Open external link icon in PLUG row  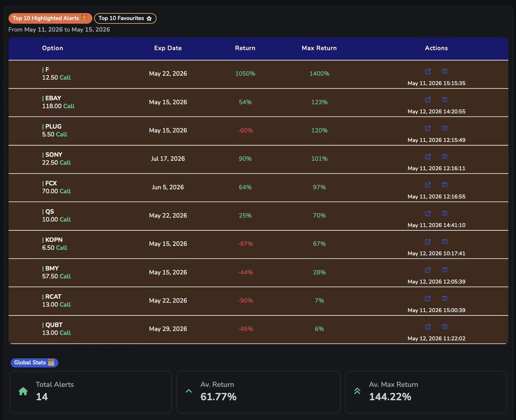click(x=428, y=128)
